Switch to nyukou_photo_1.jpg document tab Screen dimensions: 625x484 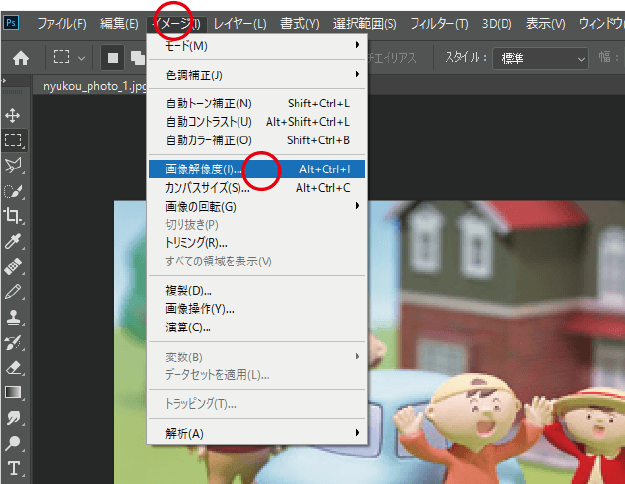pos(94,86)
